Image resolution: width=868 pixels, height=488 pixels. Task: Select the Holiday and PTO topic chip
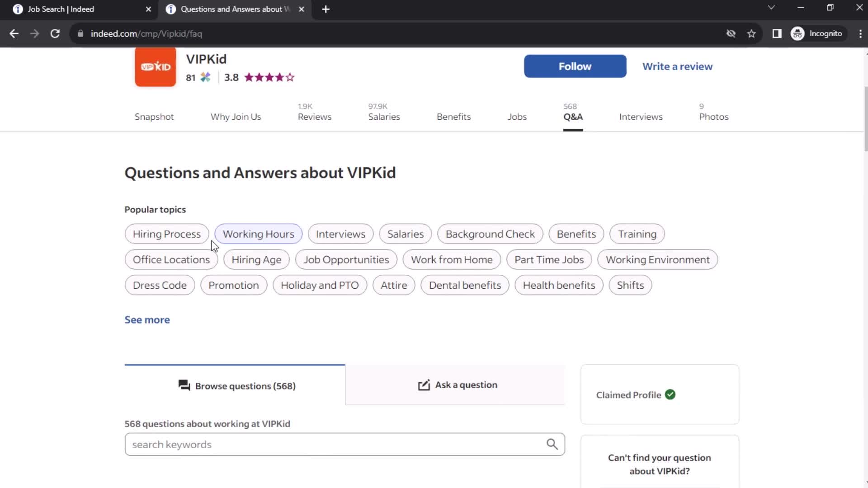(x=320, y=285)
